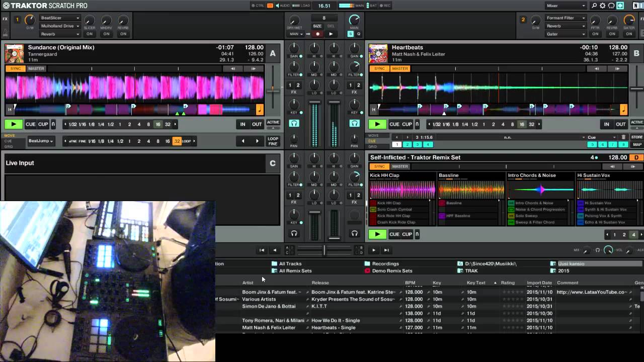Toggle SYNC on Deck B

coord(379,68)
